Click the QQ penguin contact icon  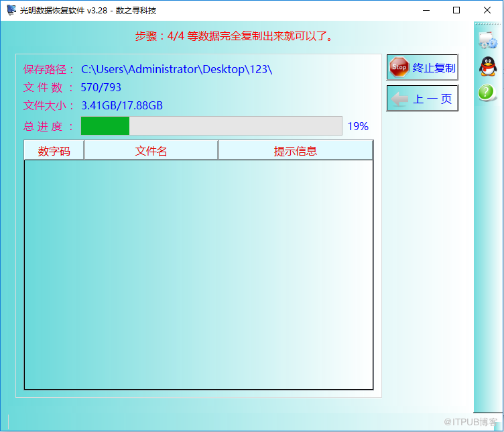pos(488,66)
